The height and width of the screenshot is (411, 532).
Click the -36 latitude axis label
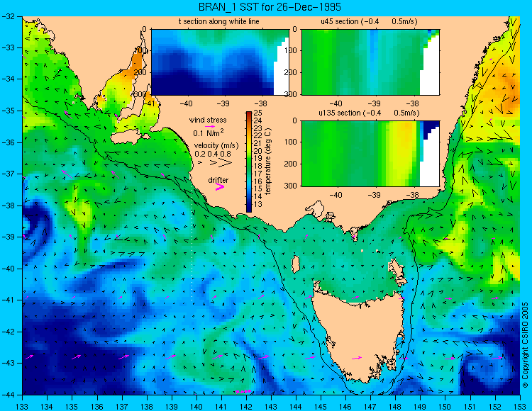pos(9,142)
